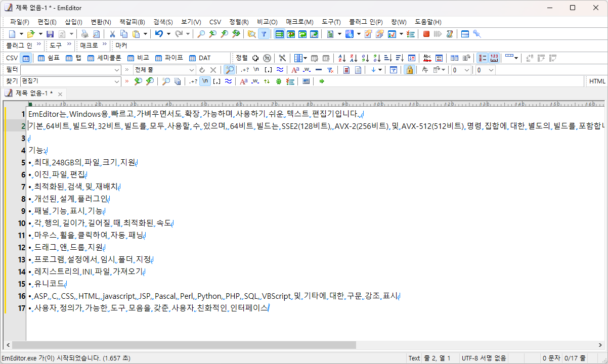This screenshot has height=364, width=608.
Task: Open Find with the magnifier icon in main toolbar
Action: pos(201,34)
